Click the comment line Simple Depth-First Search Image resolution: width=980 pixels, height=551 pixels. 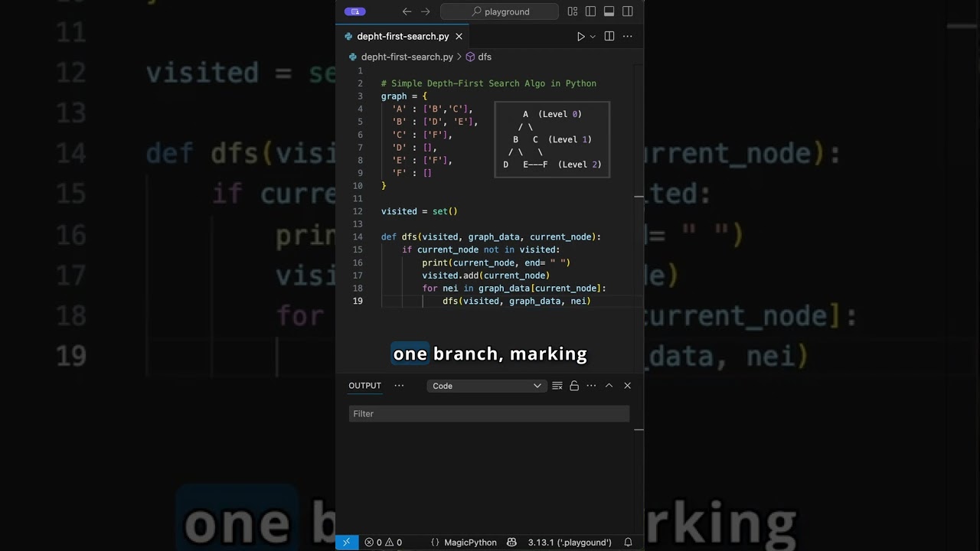coord(488,83)
